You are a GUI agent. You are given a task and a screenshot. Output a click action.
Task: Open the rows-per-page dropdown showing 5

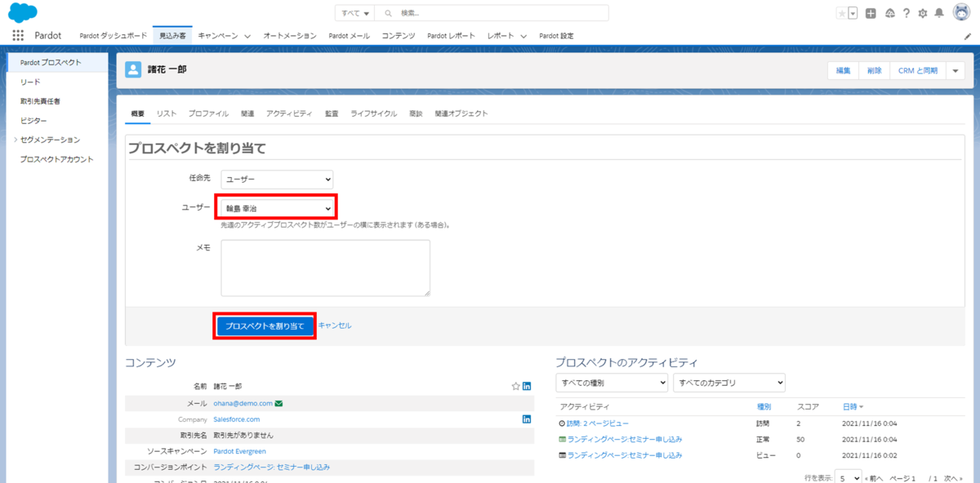tap(848, 477)
